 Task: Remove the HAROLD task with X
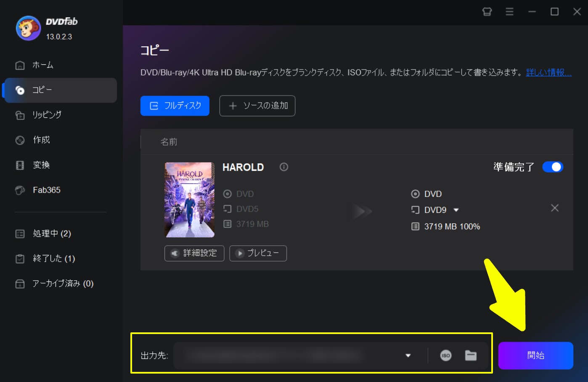coord(555,208)
